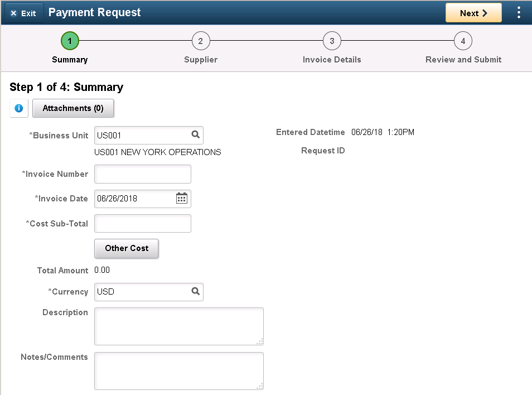Click the Business Unit lookup magnifier
The height and width of the screenshot is (395, 532).
click(x=195, y=135)
